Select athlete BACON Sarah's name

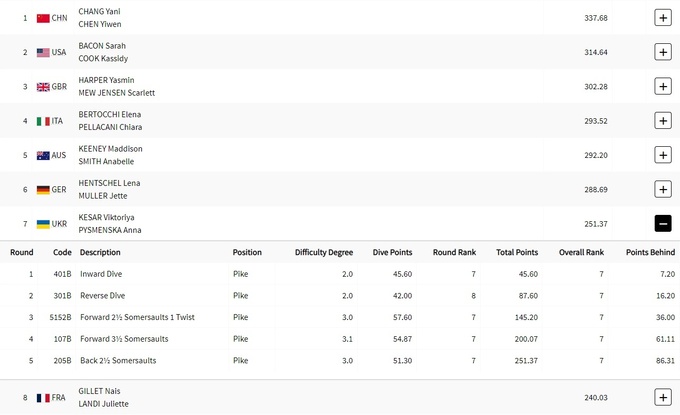[102, 46]
